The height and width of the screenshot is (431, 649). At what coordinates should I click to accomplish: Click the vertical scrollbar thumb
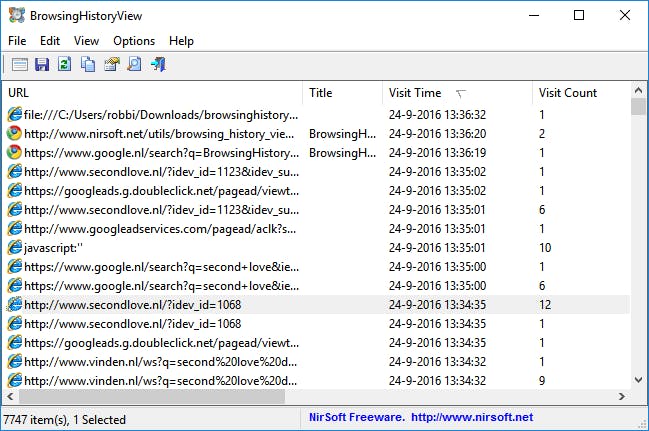[x=638, y=107]
